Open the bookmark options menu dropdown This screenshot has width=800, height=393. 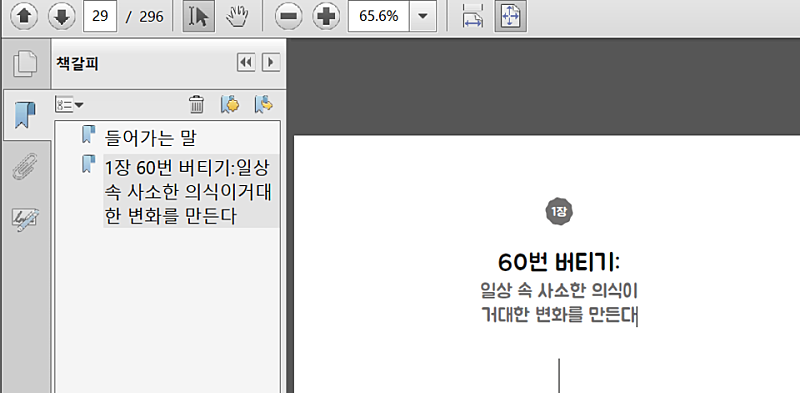(x=69, y=105)
